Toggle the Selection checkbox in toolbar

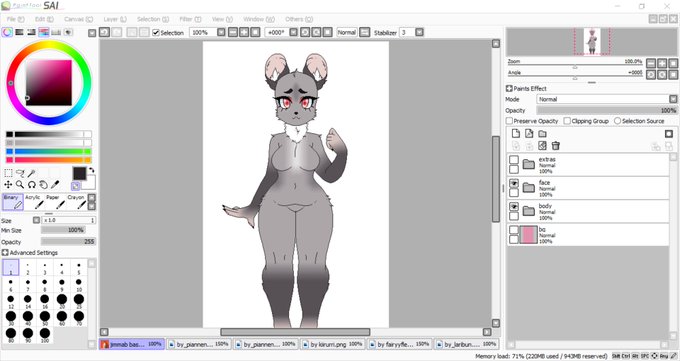click(156, 33)
